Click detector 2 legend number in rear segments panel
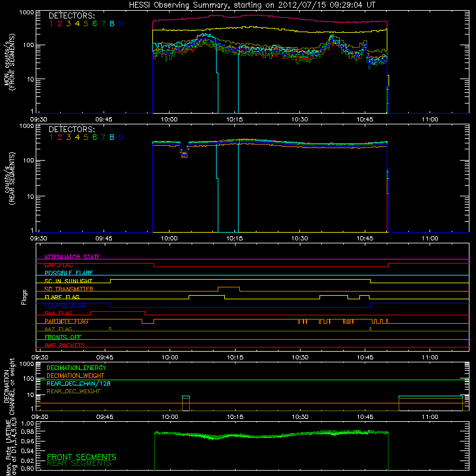The width and height of the screenshot is (476, 476). coord(60,137)
